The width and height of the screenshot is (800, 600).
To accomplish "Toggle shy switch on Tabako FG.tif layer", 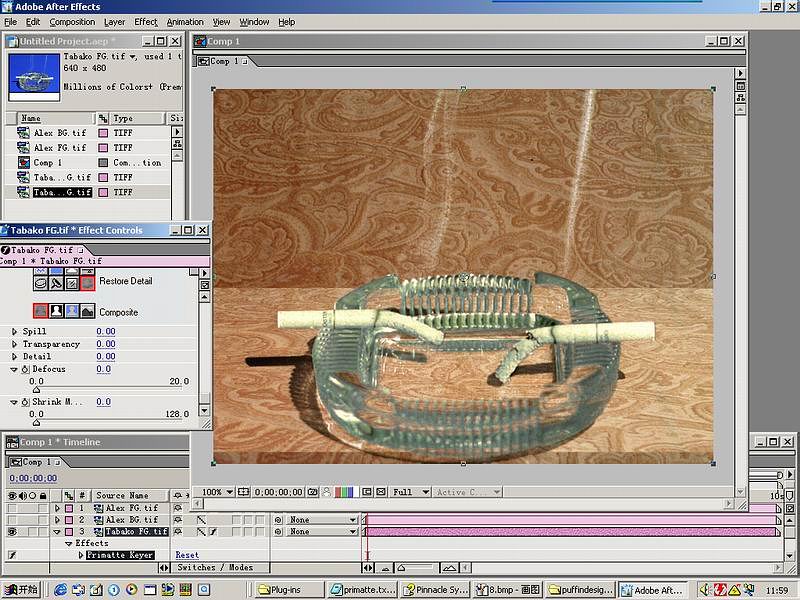I will point(178,532).
